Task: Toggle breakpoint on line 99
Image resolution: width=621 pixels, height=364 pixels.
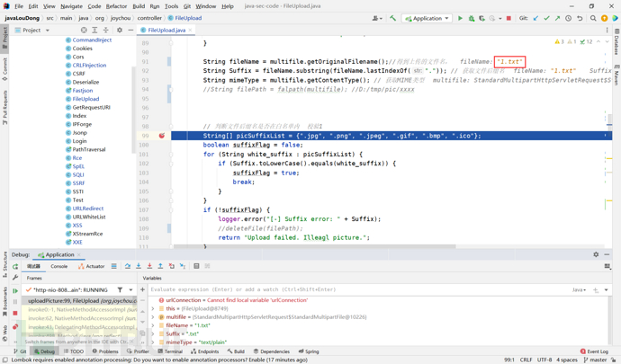Action: click(162, 136)
